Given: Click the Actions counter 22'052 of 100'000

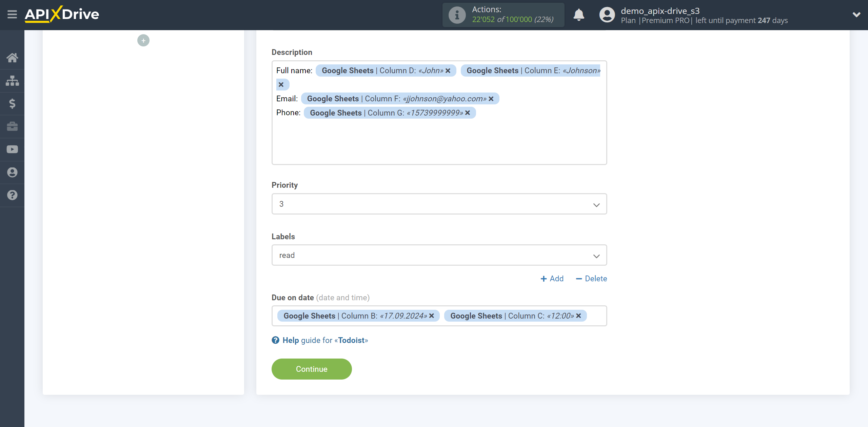Looking at the screenshot, I should (x=513, y=19).
